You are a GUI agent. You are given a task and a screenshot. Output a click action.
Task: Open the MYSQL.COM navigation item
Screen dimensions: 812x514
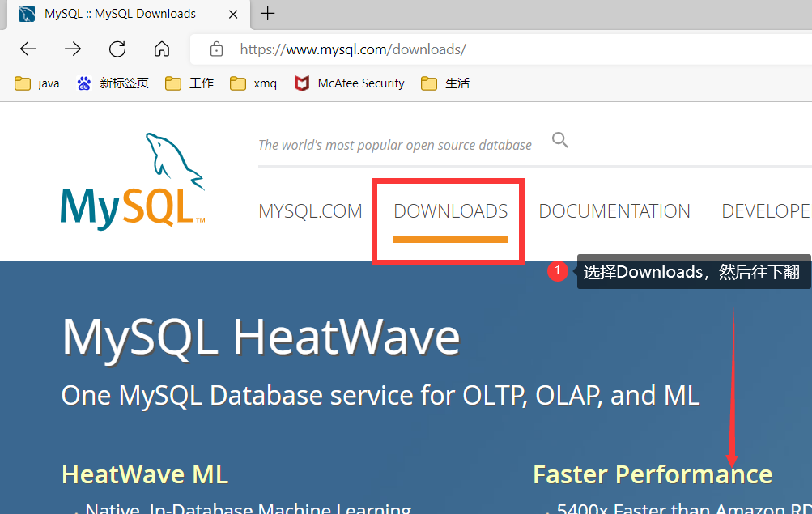point(310,211)
